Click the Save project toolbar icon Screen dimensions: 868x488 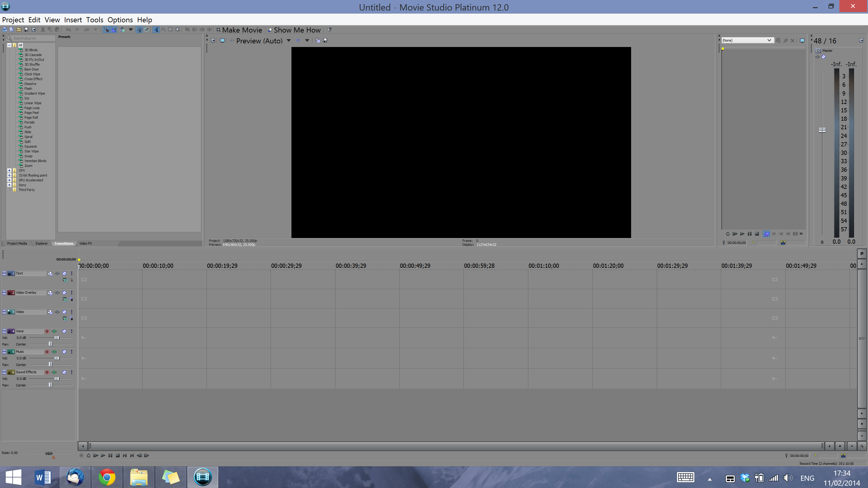pyautogui.click(x=26, y=30)
